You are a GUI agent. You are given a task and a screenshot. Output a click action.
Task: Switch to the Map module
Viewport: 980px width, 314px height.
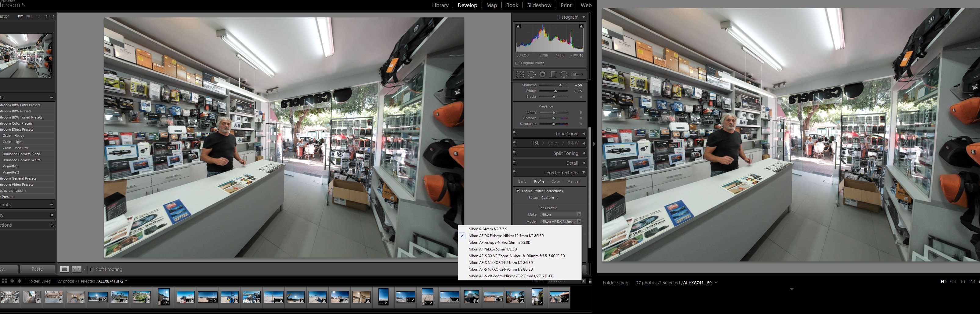coord(491,5)
